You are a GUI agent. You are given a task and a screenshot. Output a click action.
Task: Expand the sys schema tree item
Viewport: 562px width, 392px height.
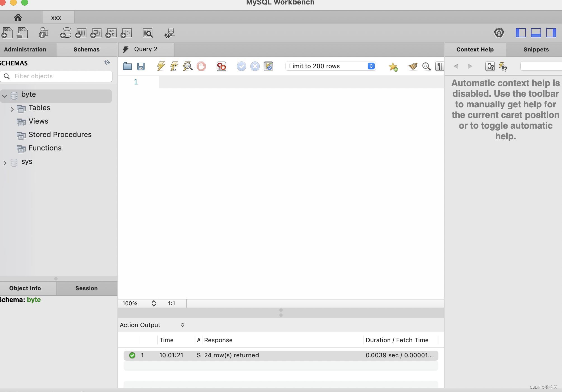click(x=5, y=161)
